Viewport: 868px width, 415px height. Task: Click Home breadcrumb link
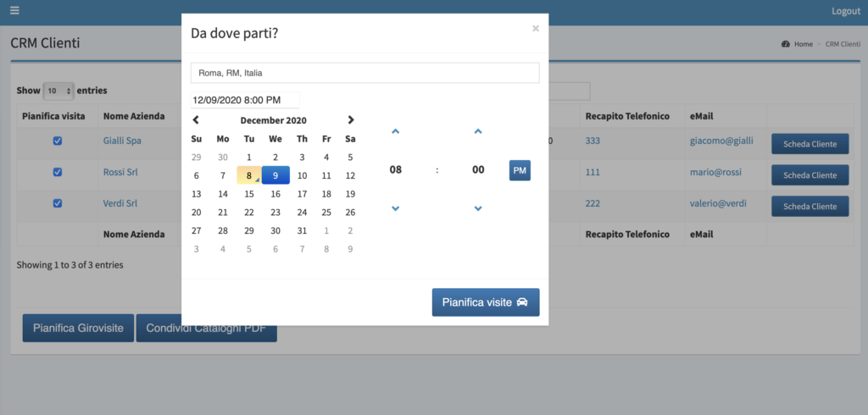click(x=804, y=44)
